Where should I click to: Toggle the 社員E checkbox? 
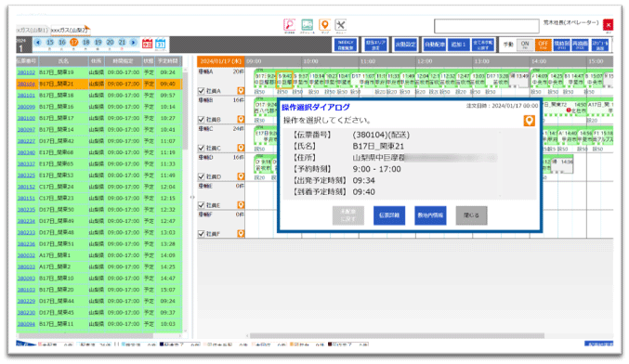click(x=202, y=205)
